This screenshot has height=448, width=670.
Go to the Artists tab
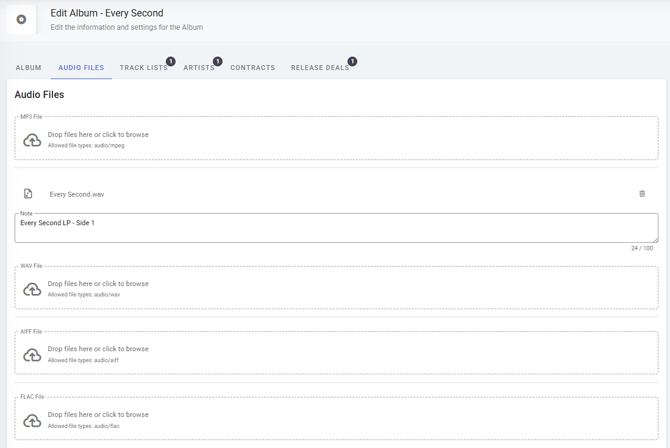pos(198,68)
